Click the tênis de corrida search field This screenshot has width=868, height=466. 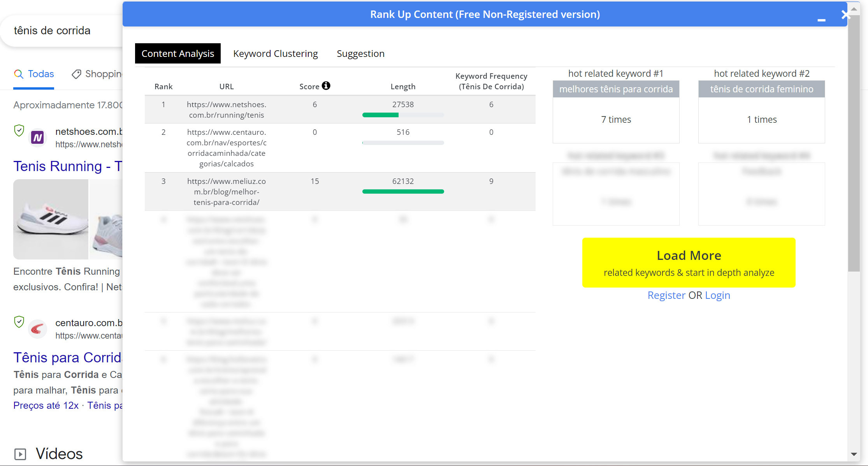point(52,30)
